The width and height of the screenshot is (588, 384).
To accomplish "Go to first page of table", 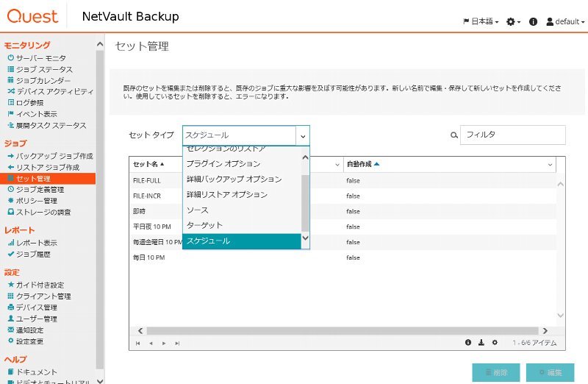I will point(138,343).
